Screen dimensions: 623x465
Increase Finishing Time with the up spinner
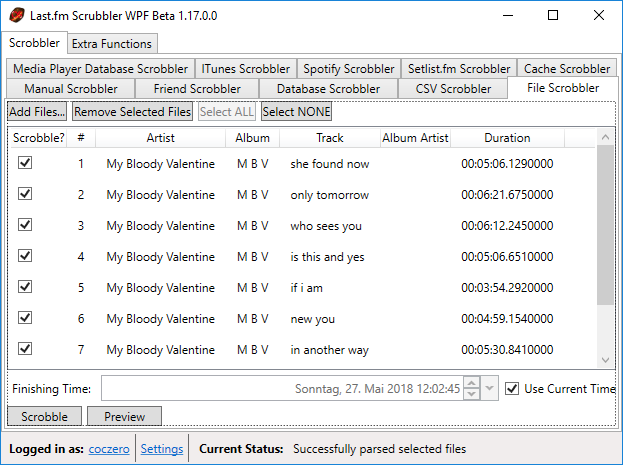pos(472,383)
